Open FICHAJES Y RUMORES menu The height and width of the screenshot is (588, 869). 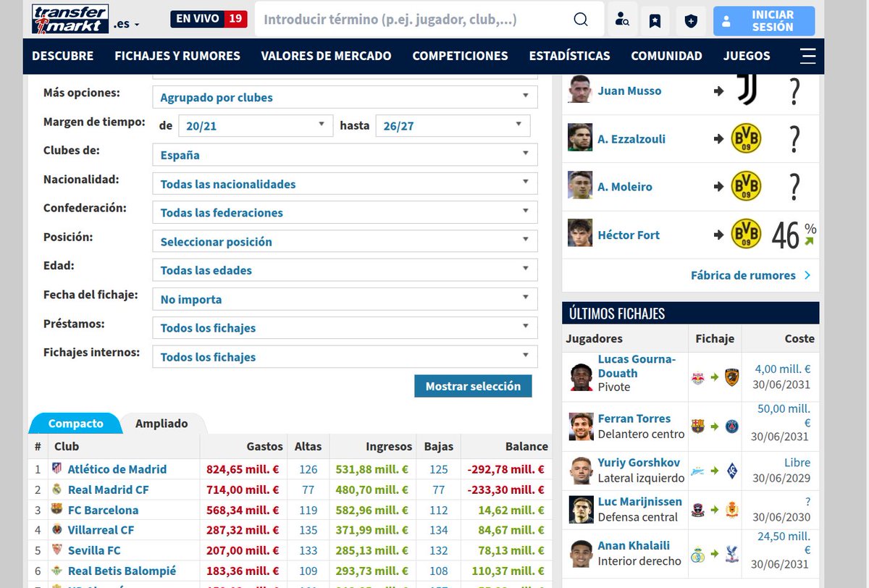tap(177, 56)
